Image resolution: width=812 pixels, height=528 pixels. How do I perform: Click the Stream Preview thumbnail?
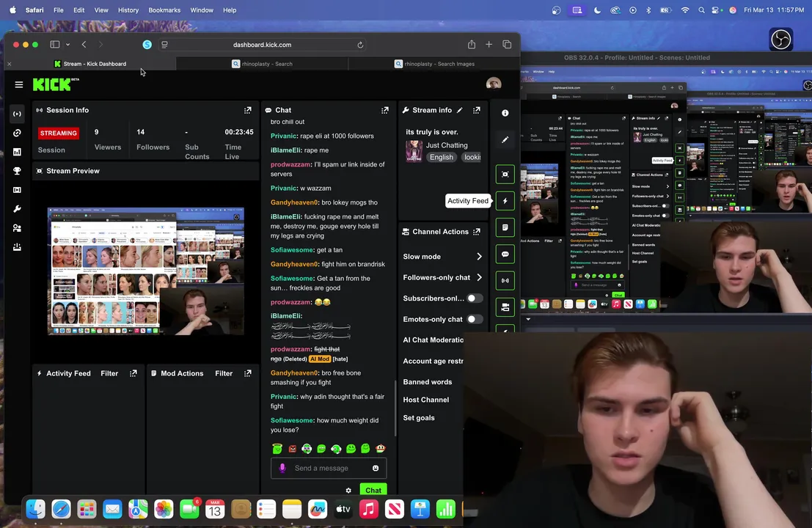(145, 271)
